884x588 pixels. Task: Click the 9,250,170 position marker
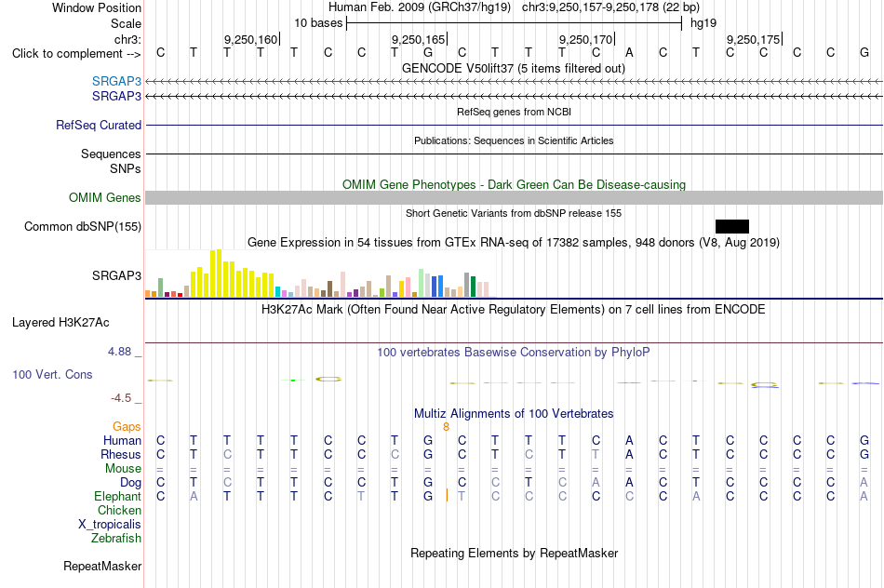point(586,39)
